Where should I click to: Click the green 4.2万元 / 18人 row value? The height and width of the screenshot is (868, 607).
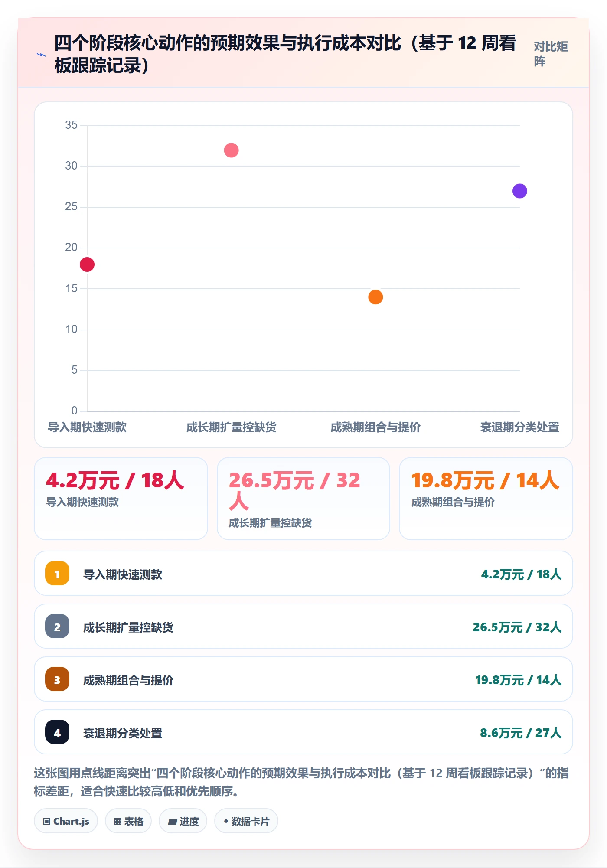pyautogui.click(x=521, y=574)
